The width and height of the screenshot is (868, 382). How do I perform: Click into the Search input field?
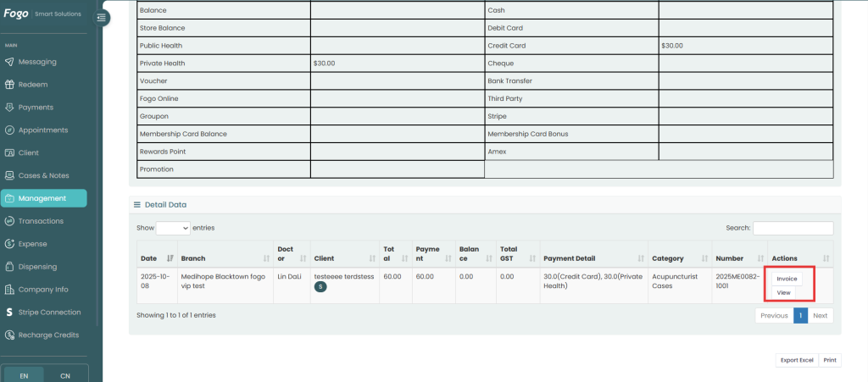pos(793,228)
